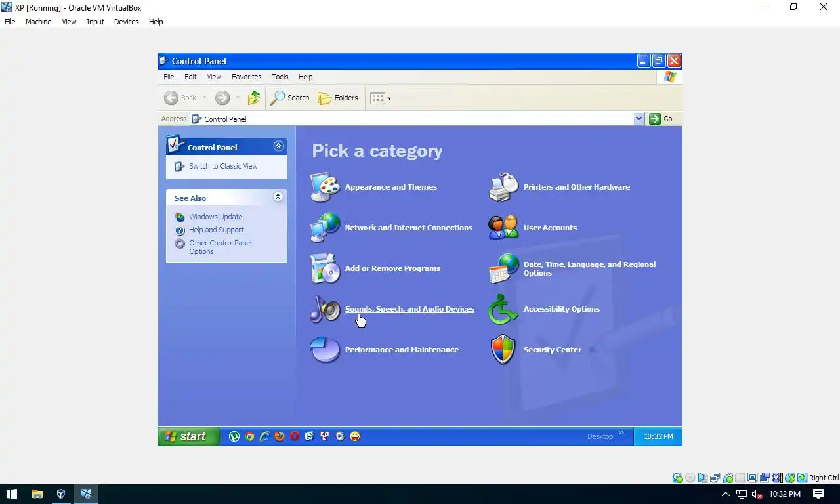Launch uTorrent from the XP quick launch

pyautogui.click(x=234, y=436)
